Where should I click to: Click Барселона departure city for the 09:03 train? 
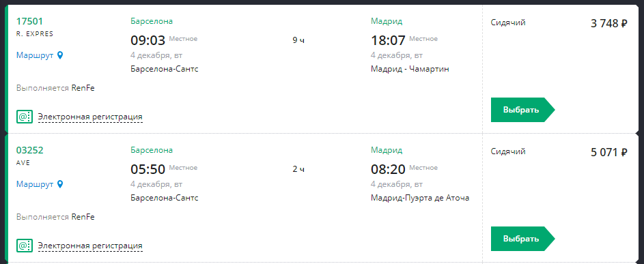tap(152, 21)
